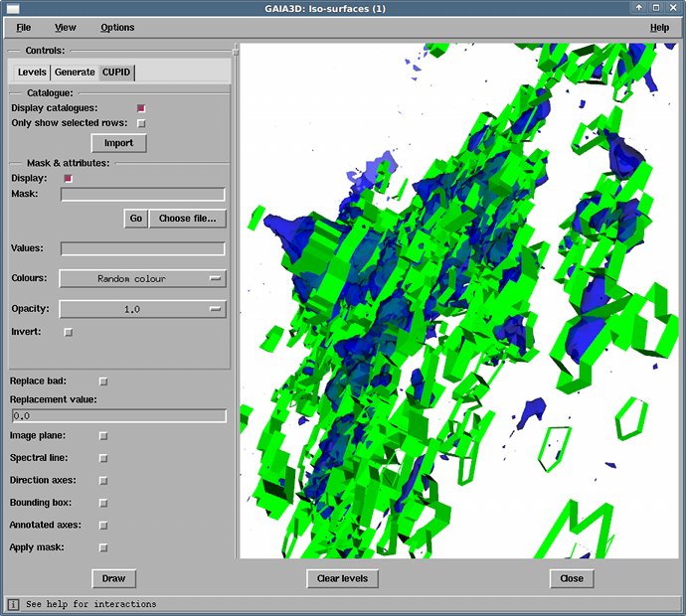Open the Opacity 1.0 dropdown

click(142, 310)
